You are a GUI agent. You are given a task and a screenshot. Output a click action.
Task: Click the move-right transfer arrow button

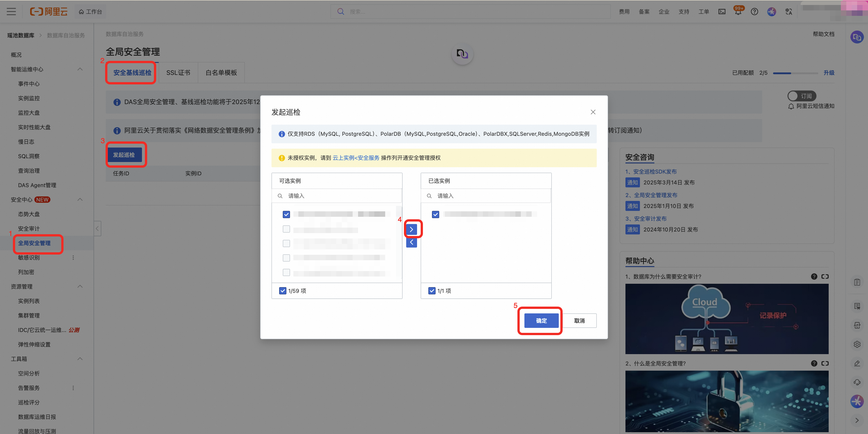click(x=411, y=230)
